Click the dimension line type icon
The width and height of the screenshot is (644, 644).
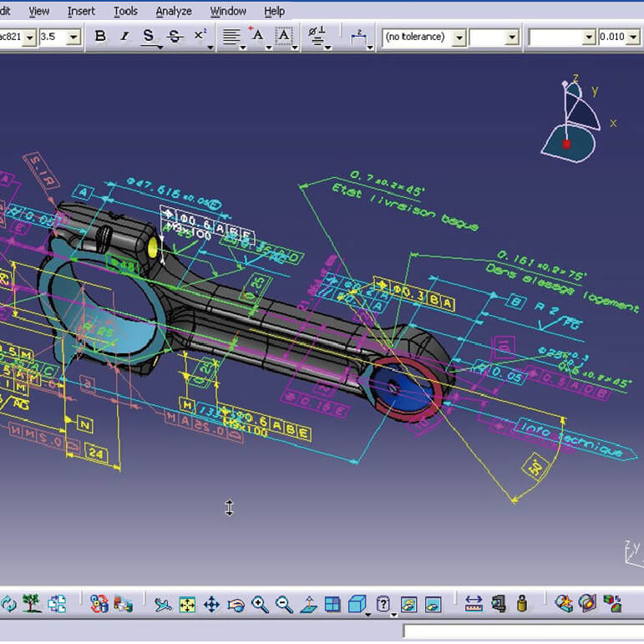358,36
